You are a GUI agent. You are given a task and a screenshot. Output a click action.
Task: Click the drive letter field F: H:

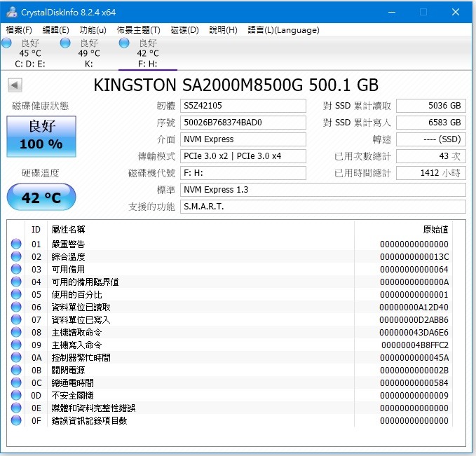click(243, 173)
